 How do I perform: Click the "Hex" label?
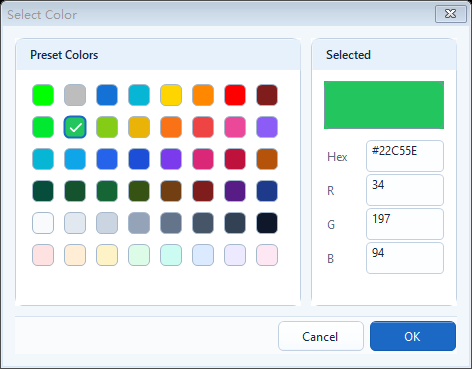(x=337, y=157)
